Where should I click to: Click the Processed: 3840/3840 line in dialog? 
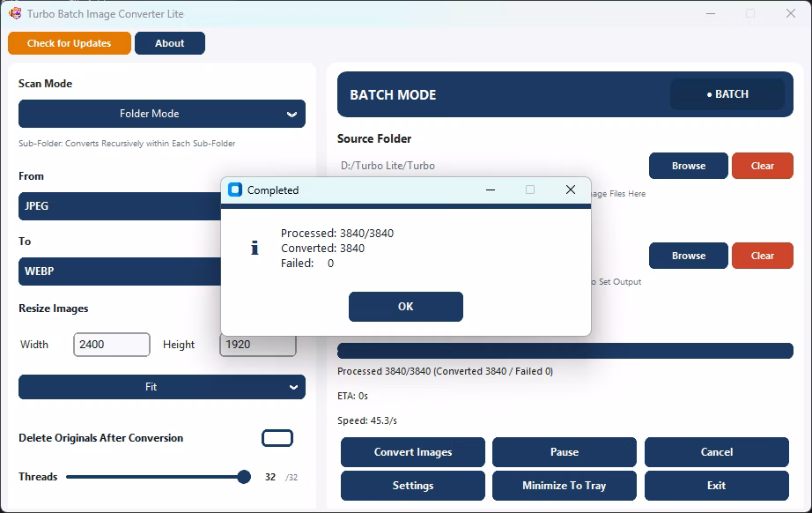point(337,234)
